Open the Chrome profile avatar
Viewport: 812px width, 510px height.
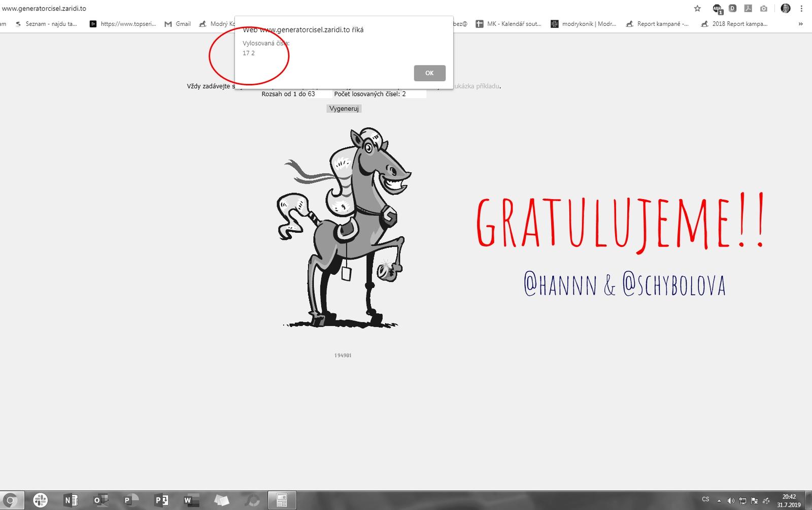click(786, 9)
